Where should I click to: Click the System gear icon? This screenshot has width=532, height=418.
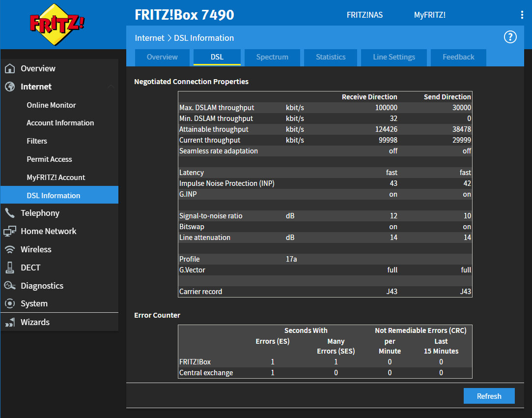click(10, 303)
